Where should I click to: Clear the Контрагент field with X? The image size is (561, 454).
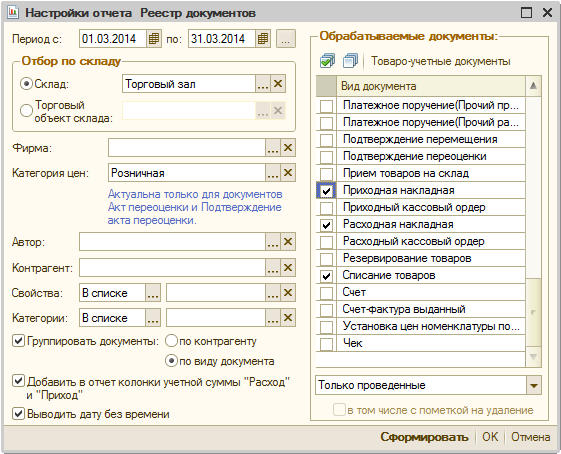tap(288, 268)
